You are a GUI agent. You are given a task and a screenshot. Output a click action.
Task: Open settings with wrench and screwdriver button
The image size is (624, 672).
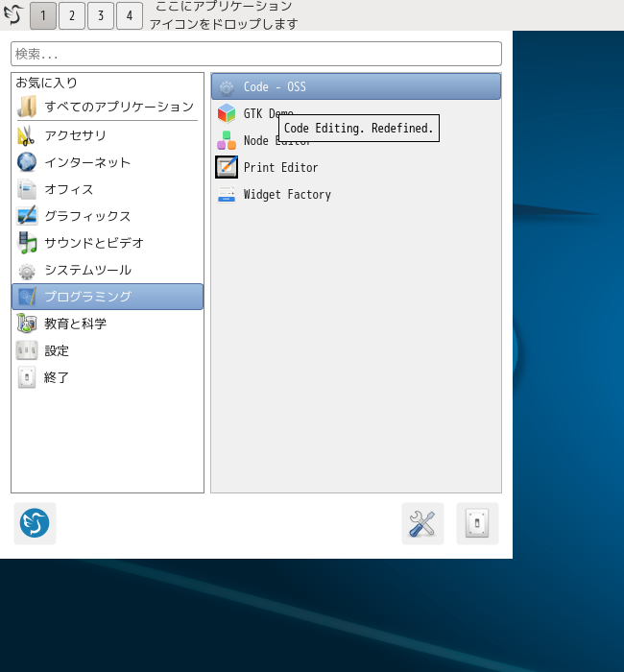point(422,523)
